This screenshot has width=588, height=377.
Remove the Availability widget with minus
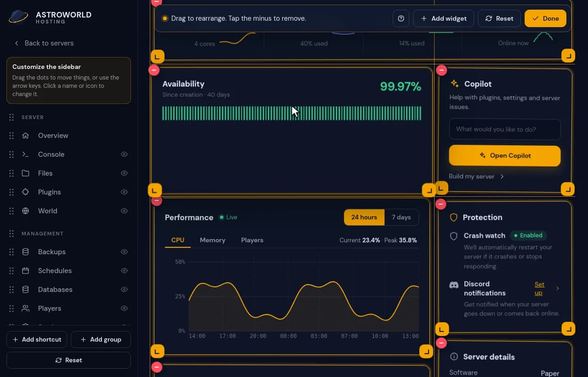(x=154, y=70)
